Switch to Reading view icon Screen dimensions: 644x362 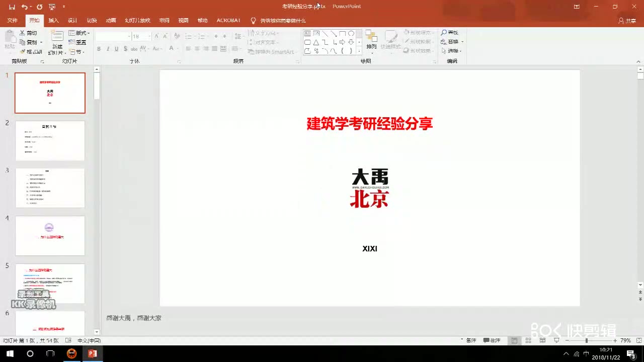tap(542, 340)
